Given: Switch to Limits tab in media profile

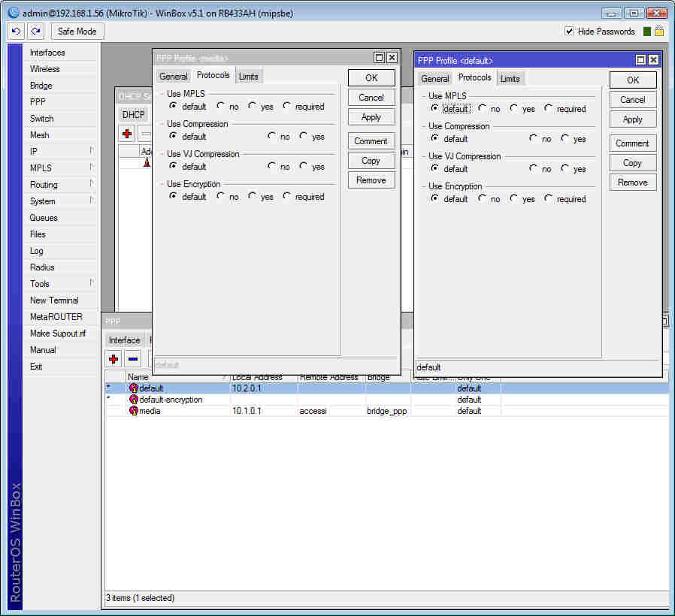Looking at the screenshot, I should [248, 76].
